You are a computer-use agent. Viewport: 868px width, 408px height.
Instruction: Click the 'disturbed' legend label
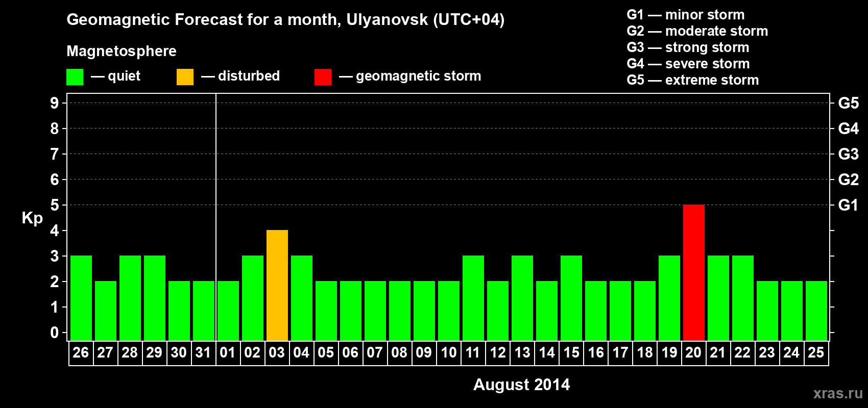pyautogui.click(x=249, y=76)
